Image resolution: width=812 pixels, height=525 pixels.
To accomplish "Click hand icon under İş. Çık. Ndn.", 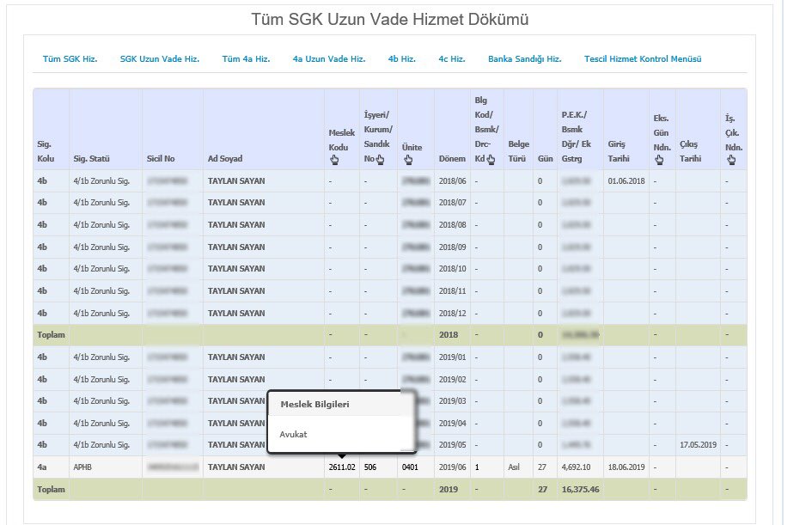I will pyautogui.click(x=729, y=159).
